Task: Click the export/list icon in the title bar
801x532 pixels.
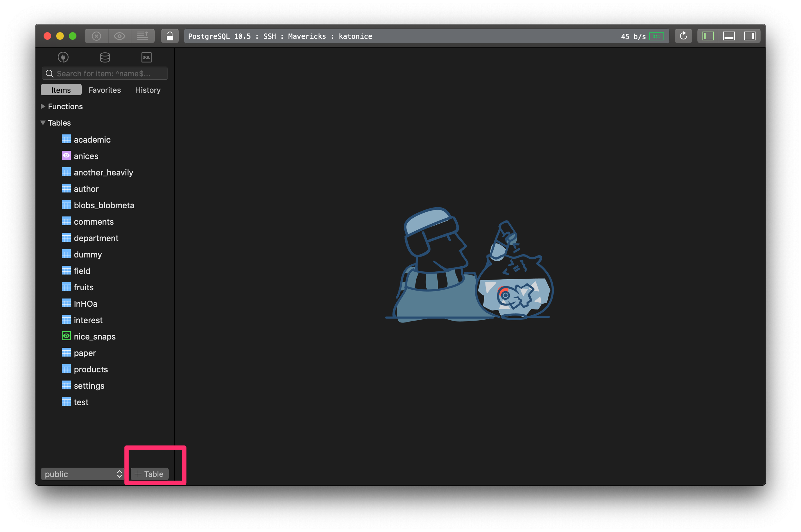Action: 143,36
